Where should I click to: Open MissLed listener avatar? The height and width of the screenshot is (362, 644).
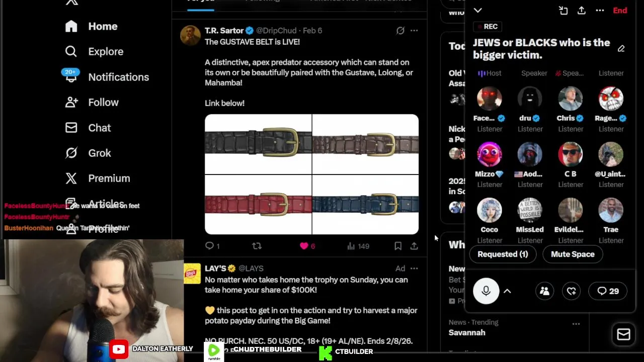tap(530, 210)
